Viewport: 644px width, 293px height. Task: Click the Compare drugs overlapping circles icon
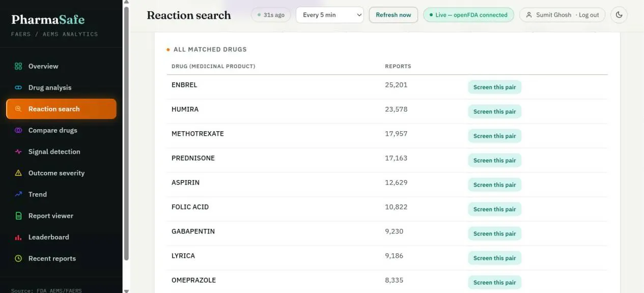pos(18,130)
